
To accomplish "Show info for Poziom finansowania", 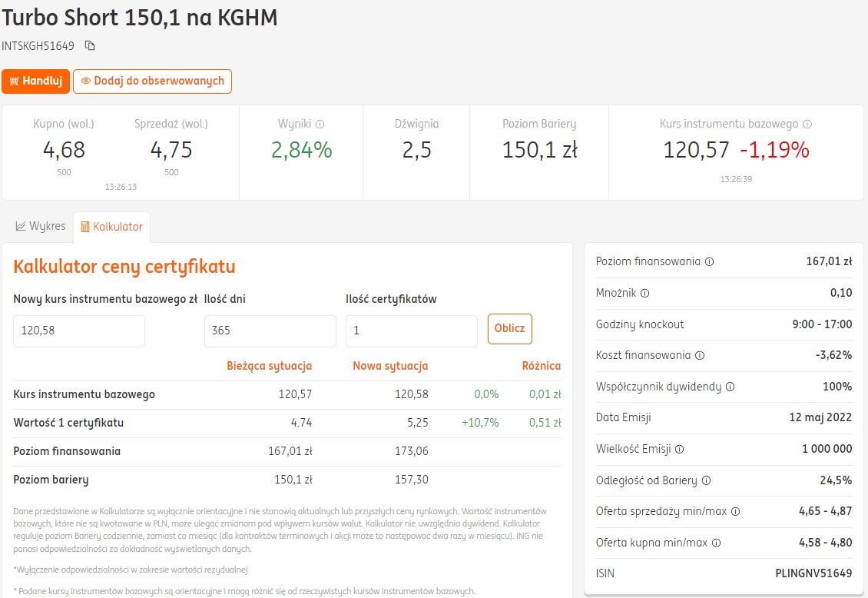I will click(x=709, y=261).
